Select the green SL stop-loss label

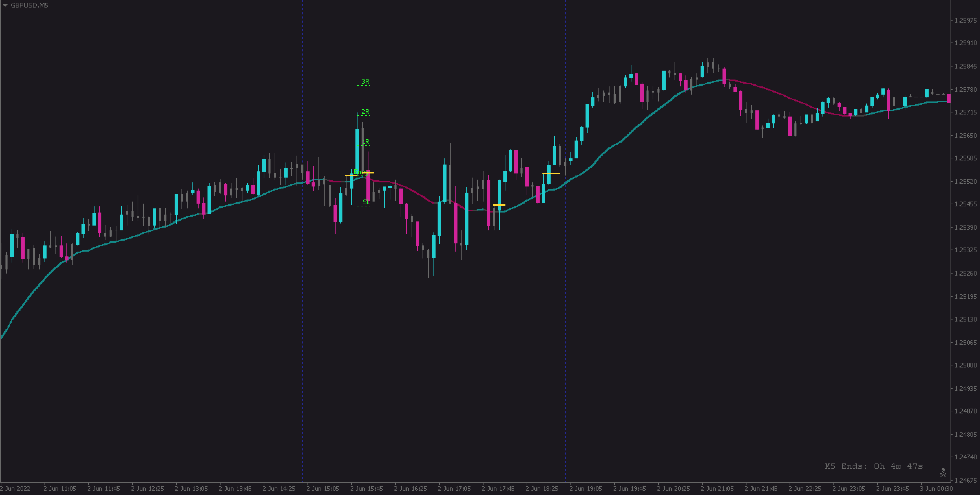pyautogui.click(x=366, y=202)
